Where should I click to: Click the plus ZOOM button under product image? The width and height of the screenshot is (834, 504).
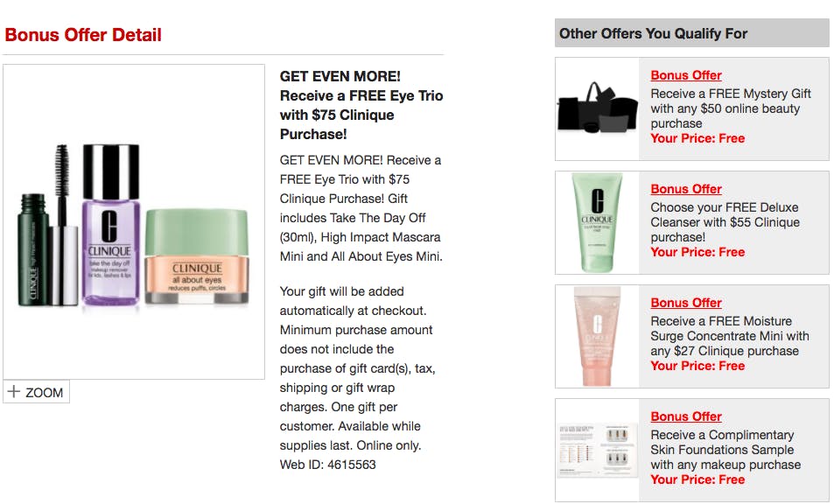[36, 392]
